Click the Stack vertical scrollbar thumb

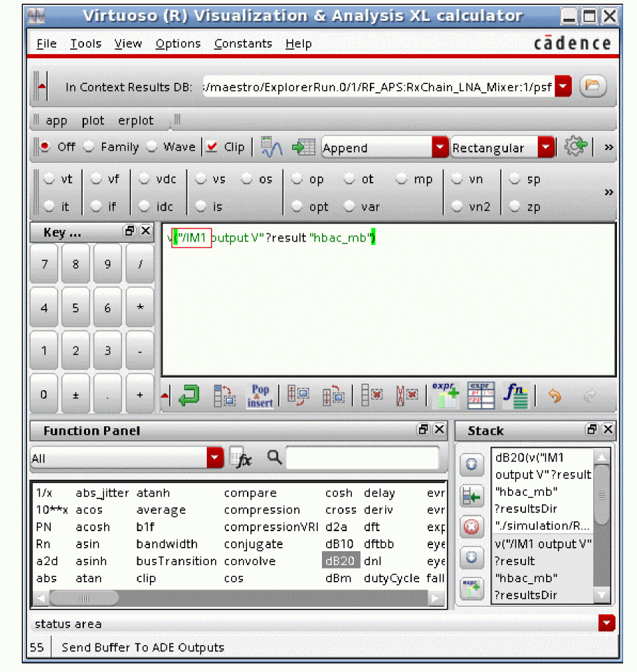point(602,495)
